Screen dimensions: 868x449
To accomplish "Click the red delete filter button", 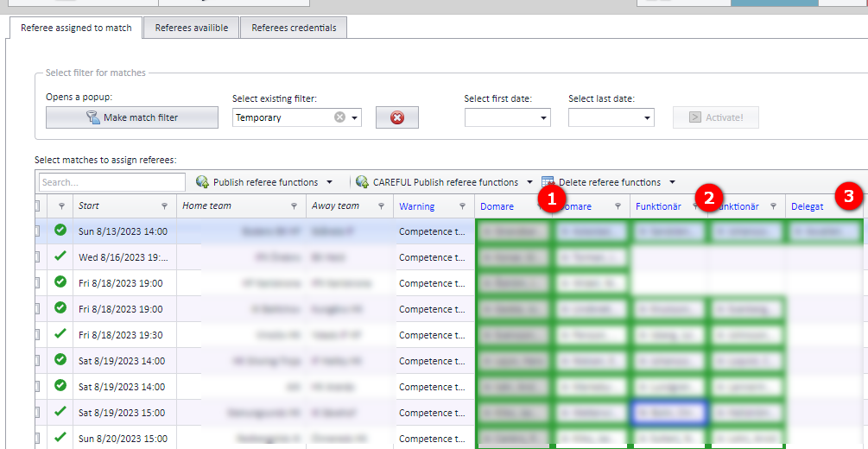I will pos(397,117).
